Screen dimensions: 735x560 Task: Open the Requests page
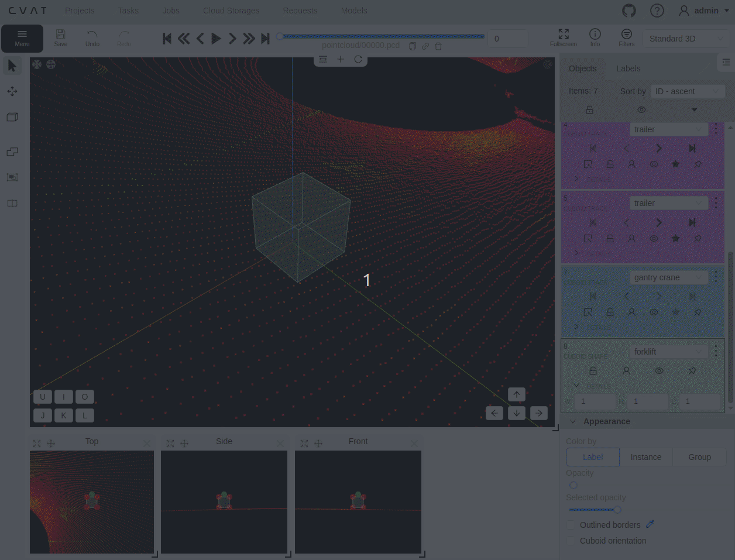300,11
